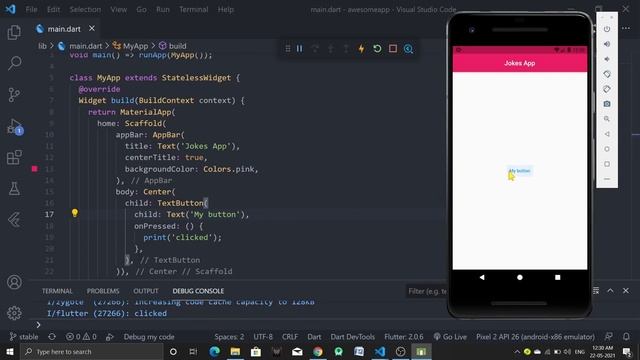Open the Go menu

141,9
